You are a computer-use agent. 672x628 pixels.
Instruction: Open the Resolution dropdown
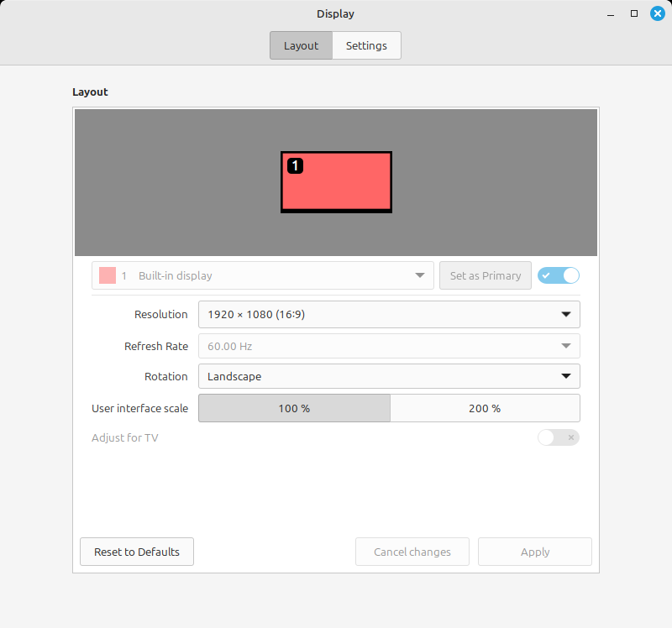(x=389, y=315)
